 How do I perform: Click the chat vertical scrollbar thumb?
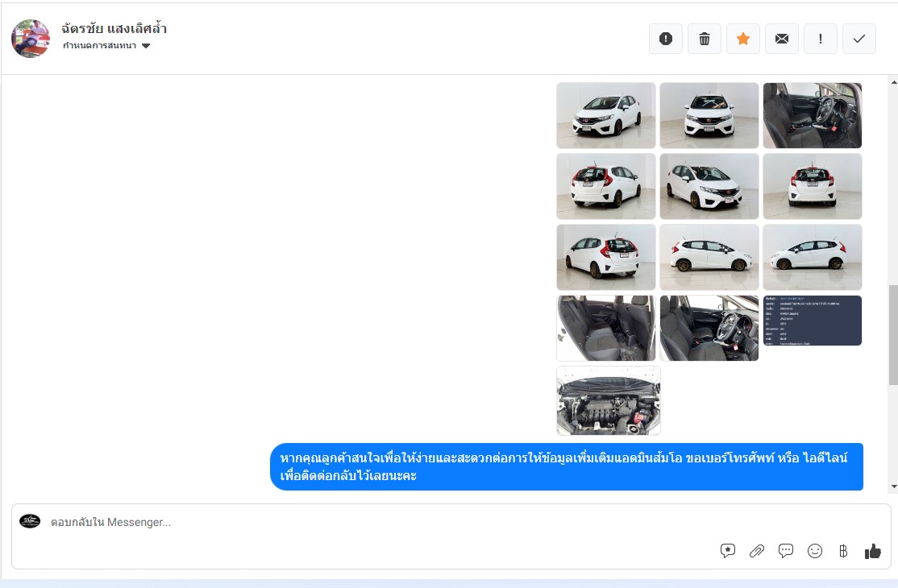(x=893, y=334)
